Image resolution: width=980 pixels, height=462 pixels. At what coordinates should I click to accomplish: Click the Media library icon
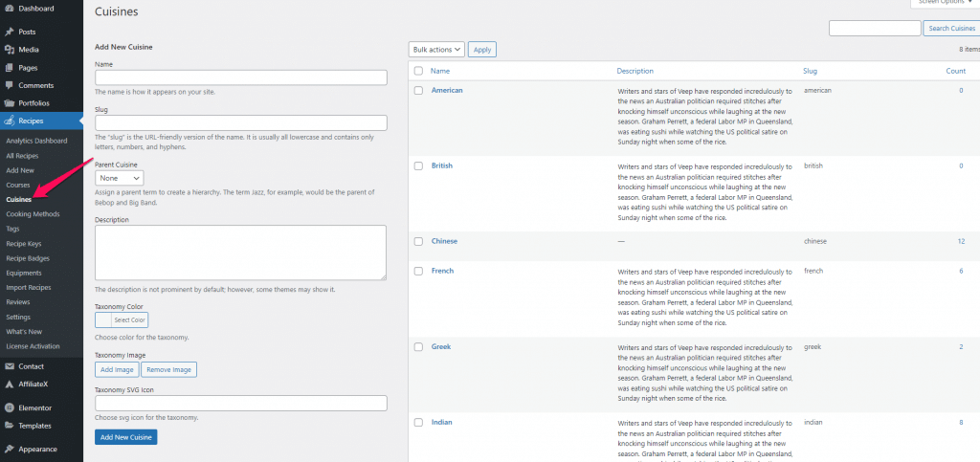[x=9, y=50]
